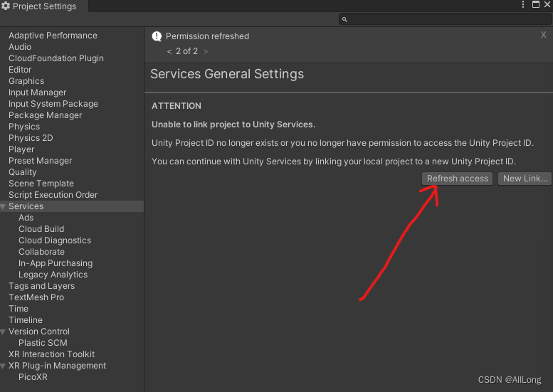This screenshot has width=553, height=392.
Task: Open Cloud Diagnostics service
Action: click(x=55, y=240)
